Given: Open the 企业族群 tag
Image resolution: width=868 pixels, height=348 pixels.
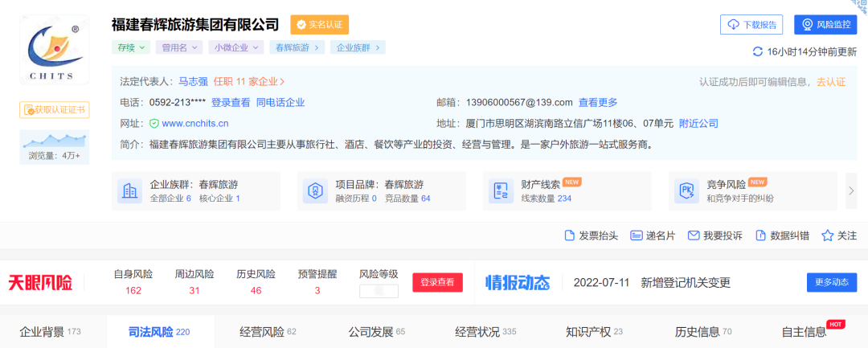Looking at the screenshot, I should (358, 47).
